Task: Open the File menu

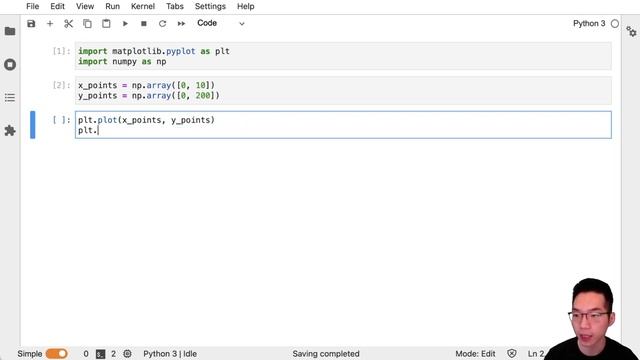Action: pyautogui.click(x=33, y=7)
